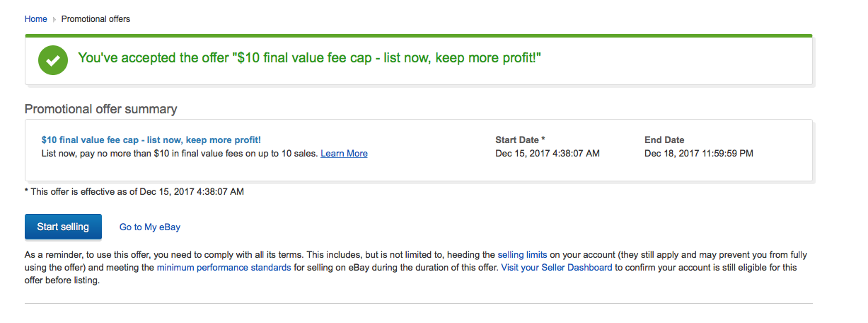
Task: Click the End Date column label
Action: [664, 140]
